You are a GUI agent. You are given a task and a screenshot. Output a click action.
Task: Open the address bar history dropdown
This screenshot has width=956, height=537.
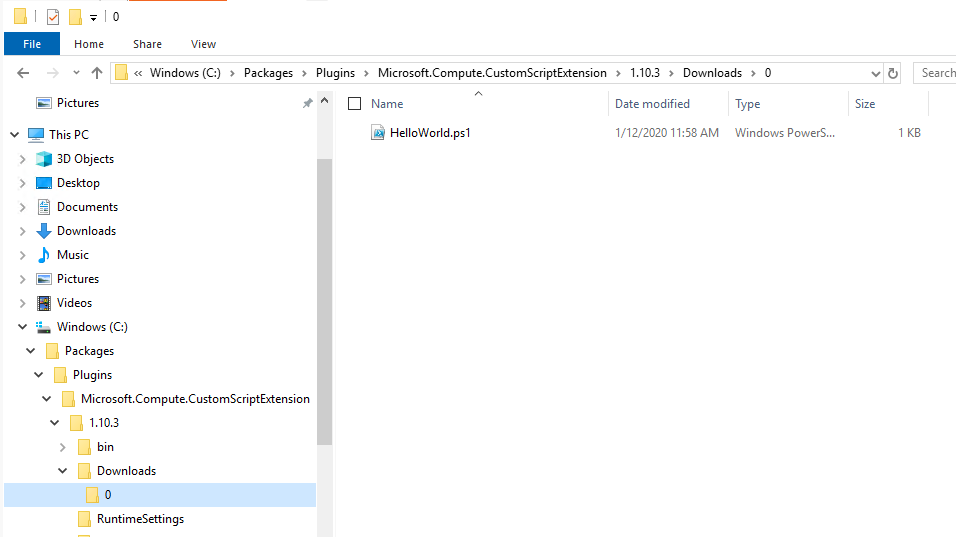(x=876, y=73)
